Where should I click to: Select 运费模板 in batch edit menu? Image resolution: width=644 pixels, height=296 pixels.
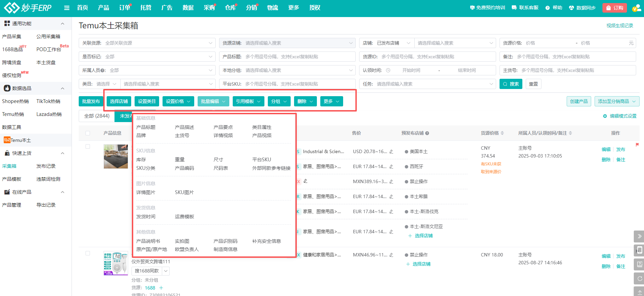click(184, 217)
